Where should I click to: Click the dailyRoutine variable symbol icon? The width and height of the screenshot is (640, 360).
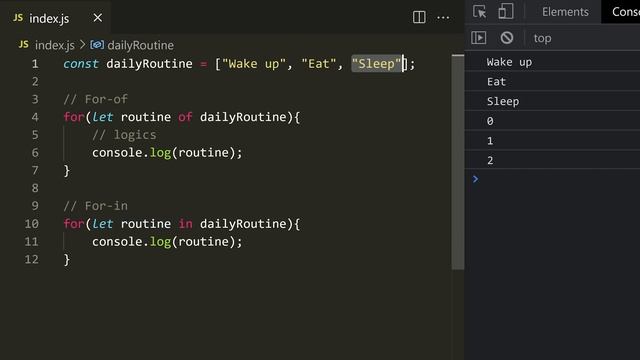pyautogui.click(x=97, y=45)
